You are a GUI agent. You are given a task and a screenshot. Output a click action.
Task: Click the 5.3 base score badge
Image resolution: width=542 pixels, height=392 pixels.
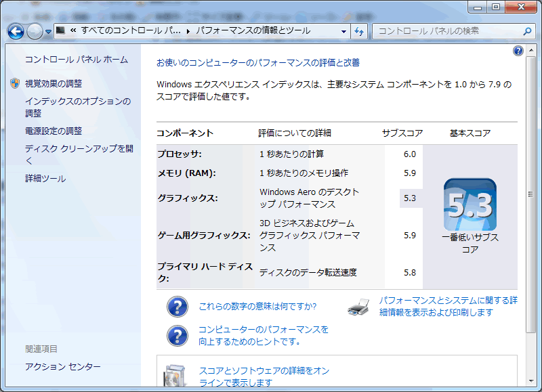point(470,204)
